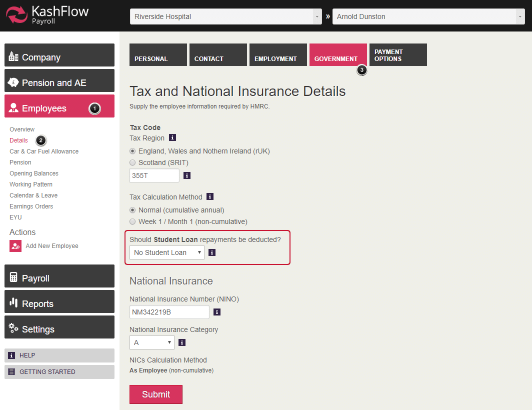
Task: Open the Student Loan dropdown
Action: click(166, 252)
